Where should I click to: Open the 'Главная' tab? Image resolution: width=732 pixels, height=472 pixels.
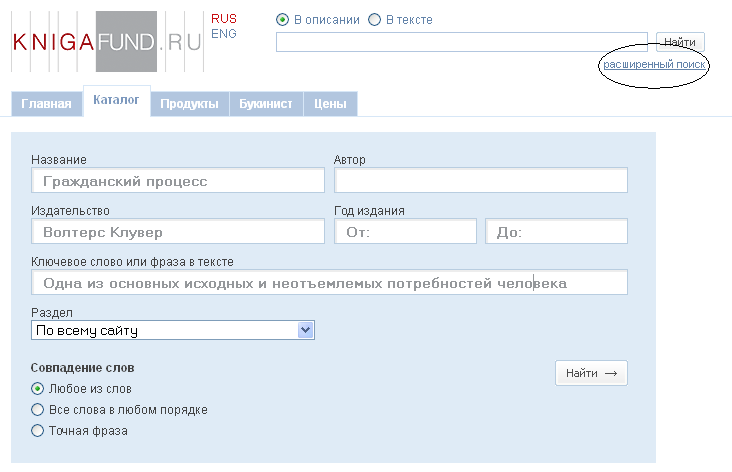coord(46,104)
